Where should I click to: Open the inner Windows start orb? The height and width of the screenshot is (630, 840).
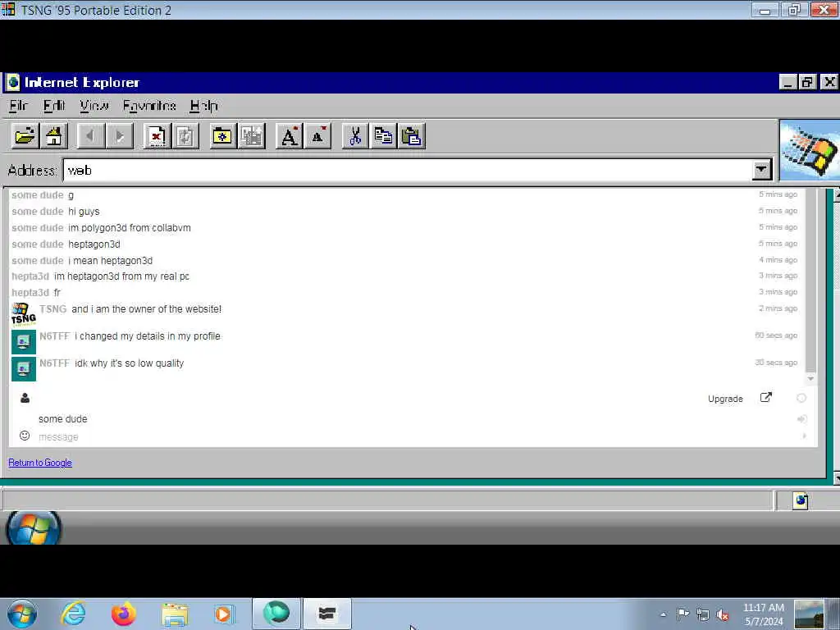(33, 528)
